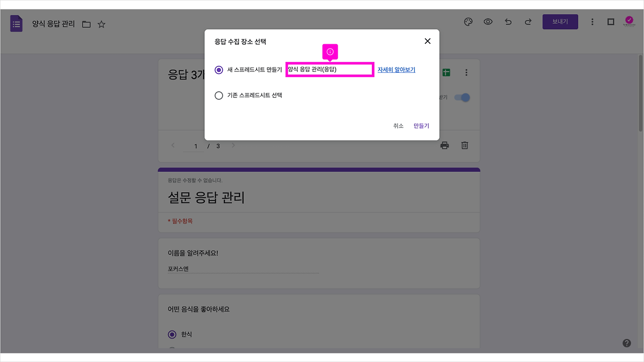Star the 양식 응답 관리 form
The image size is (644, 362).
(x=101, y=23)
